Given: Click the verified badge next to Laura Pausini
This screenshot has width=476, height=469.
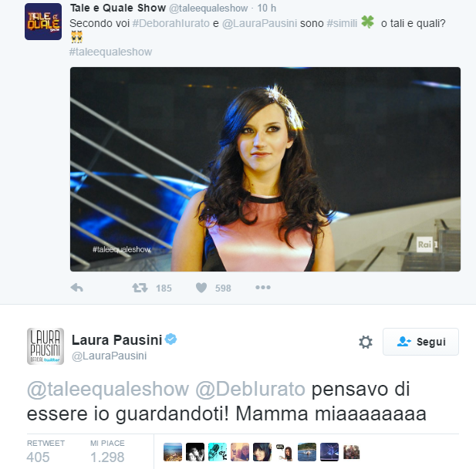Looking at the screenshot, I should (171, 339).
